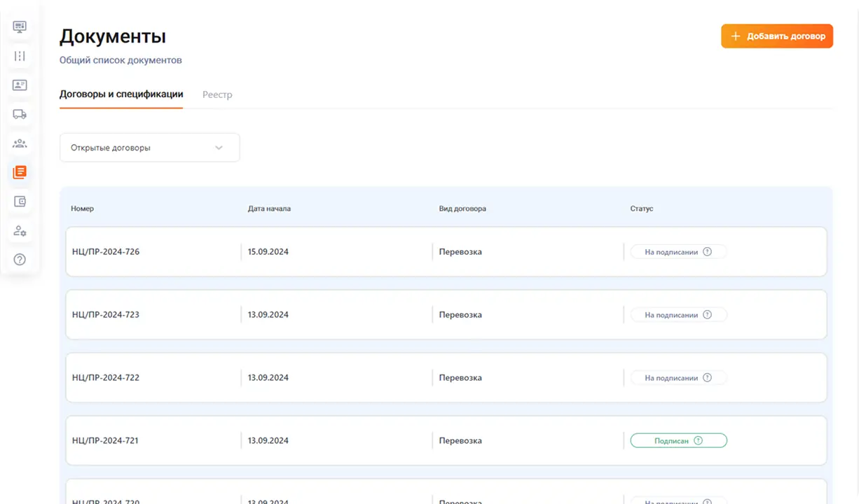Switch to the Реестр tab
Viewport: 859px width, 504px height.
(x=217, y=94)
